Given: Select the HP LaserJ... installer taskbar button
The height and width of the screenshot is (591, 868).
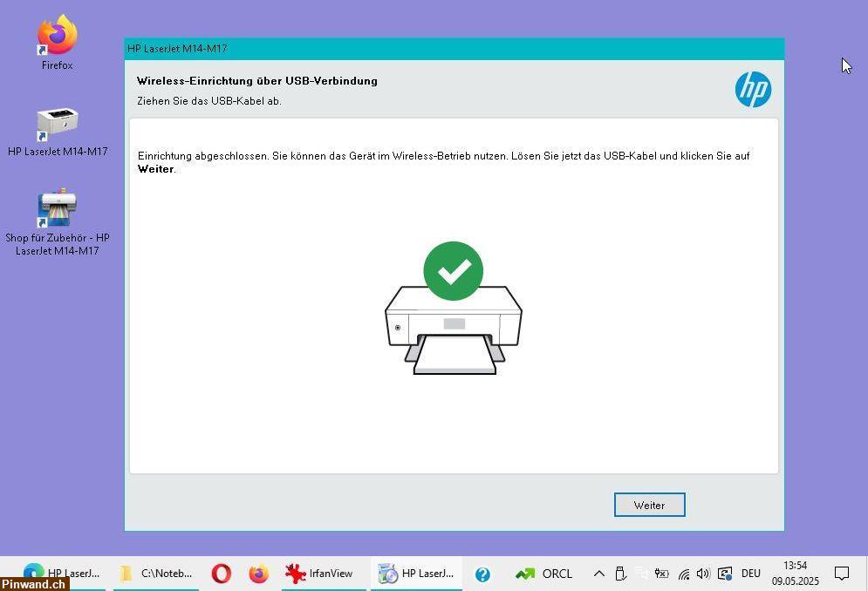Looking at the screenshot, I should pos(416,574).
